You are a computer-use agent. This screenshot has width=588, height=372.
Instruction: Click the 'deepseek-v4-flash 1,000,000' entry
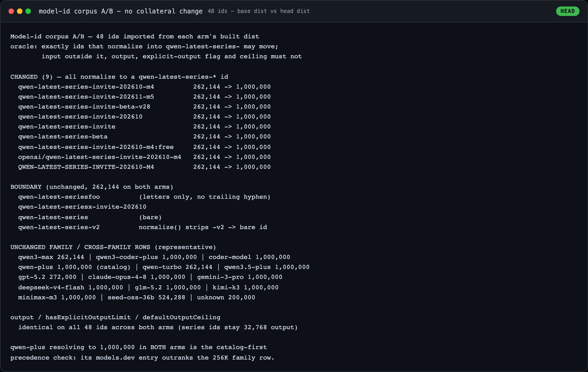click(71, 287)
